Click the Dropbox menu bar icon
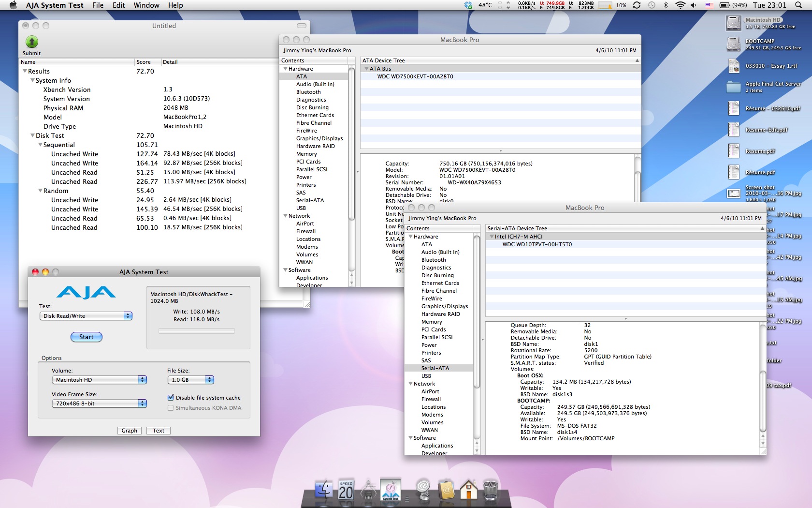Viewport: 812px width, 508px height. point(468,5)
